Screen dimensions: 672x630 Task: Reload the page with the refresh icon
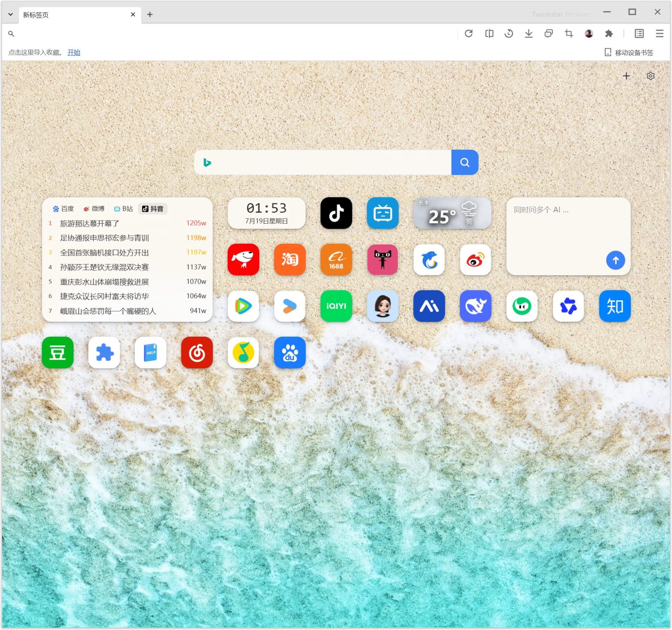[x=469, y=34]
